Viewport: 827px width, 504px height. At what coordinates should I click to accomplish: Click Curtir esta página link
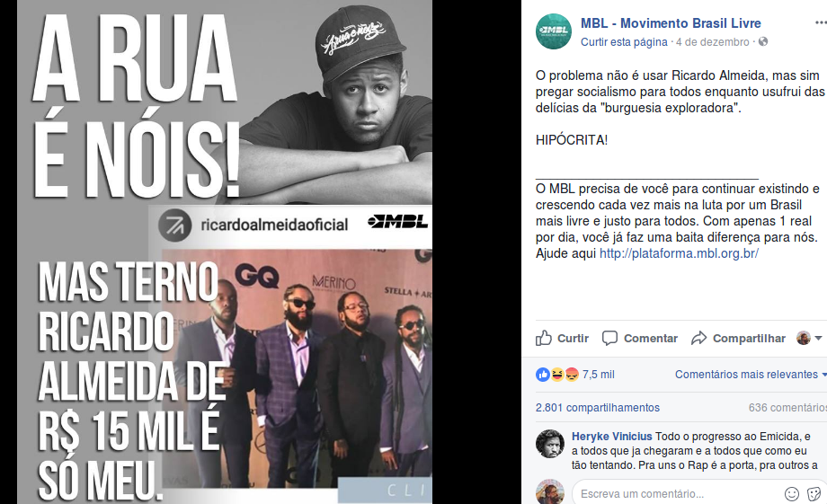click(624, 42)
